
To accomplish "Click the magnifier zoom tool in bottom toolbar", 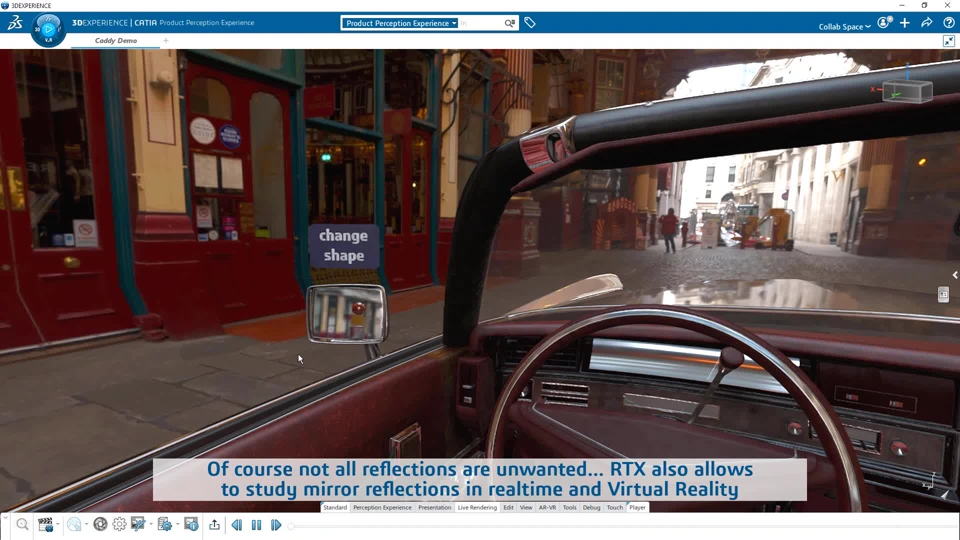I will 23,525.
